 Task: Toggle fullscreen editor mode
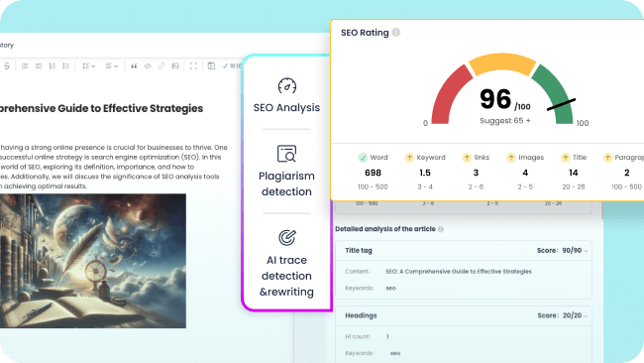point(193,65)
